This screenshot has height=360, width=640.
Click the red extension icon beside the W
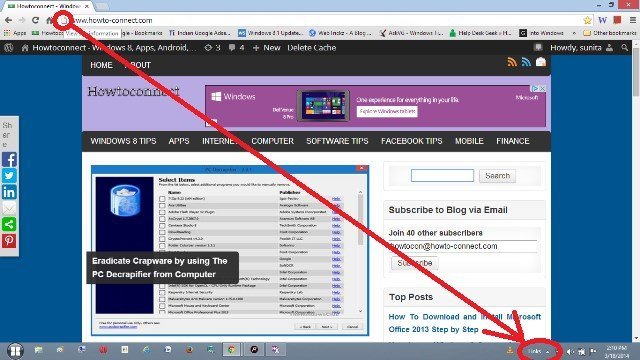(x=617, y=20)
